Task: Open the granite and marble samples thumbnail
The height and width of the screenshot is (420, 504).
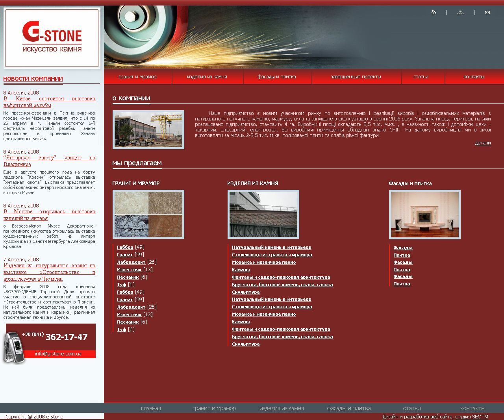Action: [148, 214]
